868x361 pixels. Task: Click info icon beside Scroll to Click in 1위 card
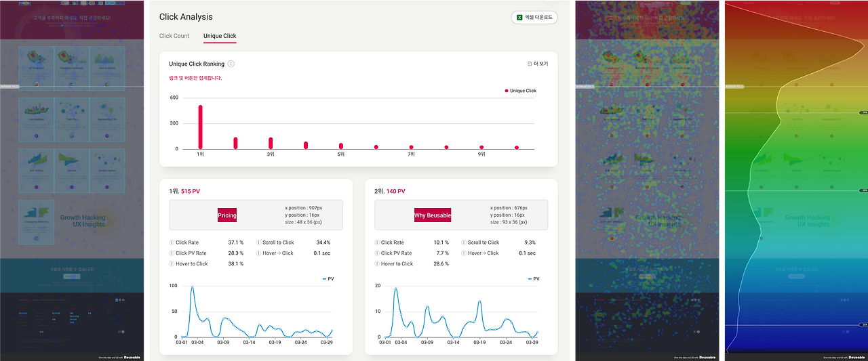(258, 242)
